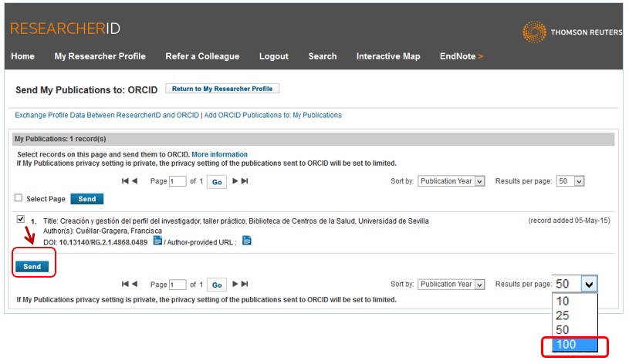
Task: Open Add ORCID Publications to My Publications link
Action: [x=272, y=115]
